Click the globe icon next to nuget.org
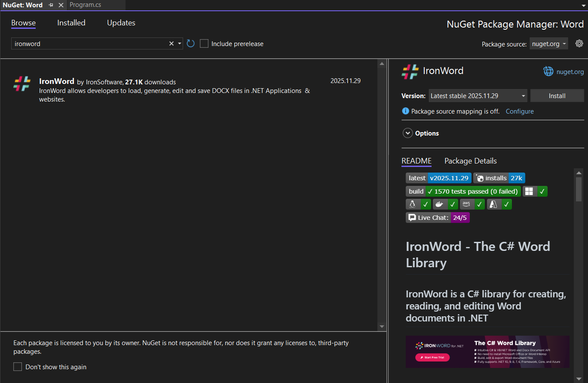Screen dimensions: 588x383 pos(548,71)
